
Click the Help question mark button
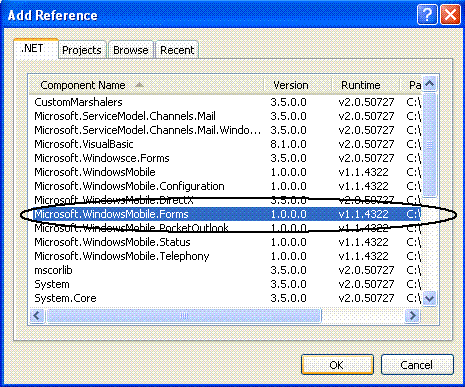click(x=427, y=15)
